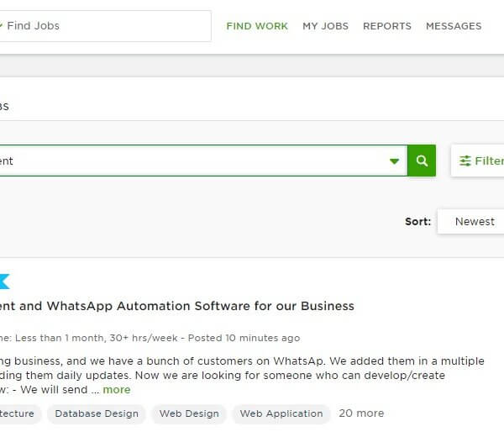Open the chevron beside Find Jobs field
This screenshot has width=504, height=437.
tap(1, 26)
